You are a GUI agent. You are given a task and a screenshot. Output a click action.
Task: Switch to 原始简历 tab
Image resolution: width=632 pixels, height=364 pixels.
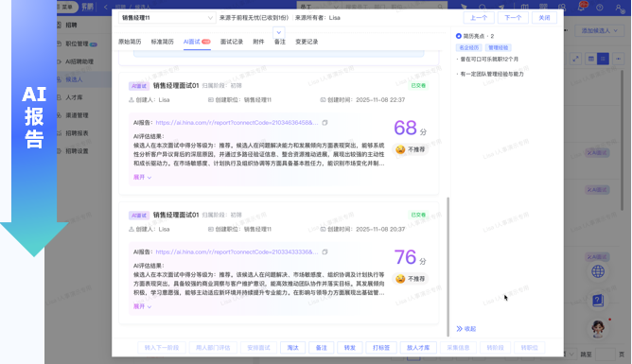(x=130, y=42)
